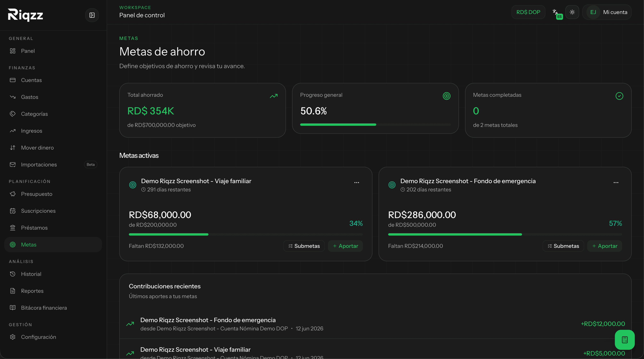Click the 57% progress percentage
Image resolution: width=644 pixels, height=359 pixels.
pos(615,223)
